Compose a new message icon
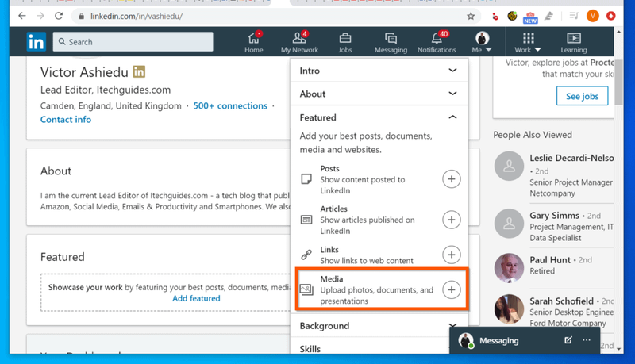This screenshot has height=364, width=635. [568, 340]
